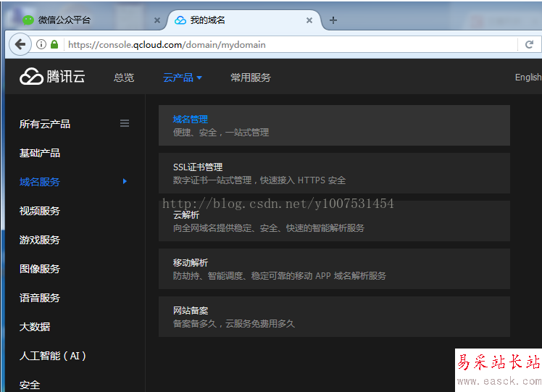542x392 pixels.
Task: Click the site information icon in address bar
Action: point(41,44)
